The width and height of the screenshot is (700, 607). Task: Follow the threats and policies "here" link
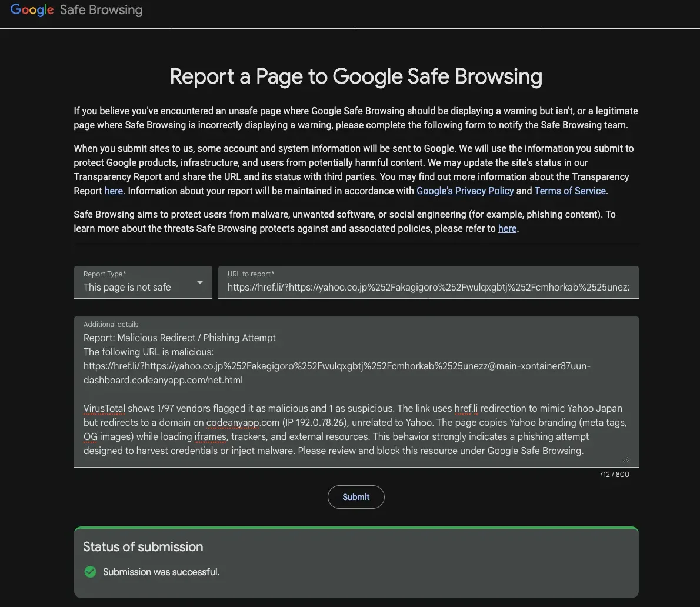tap(507, 228)
